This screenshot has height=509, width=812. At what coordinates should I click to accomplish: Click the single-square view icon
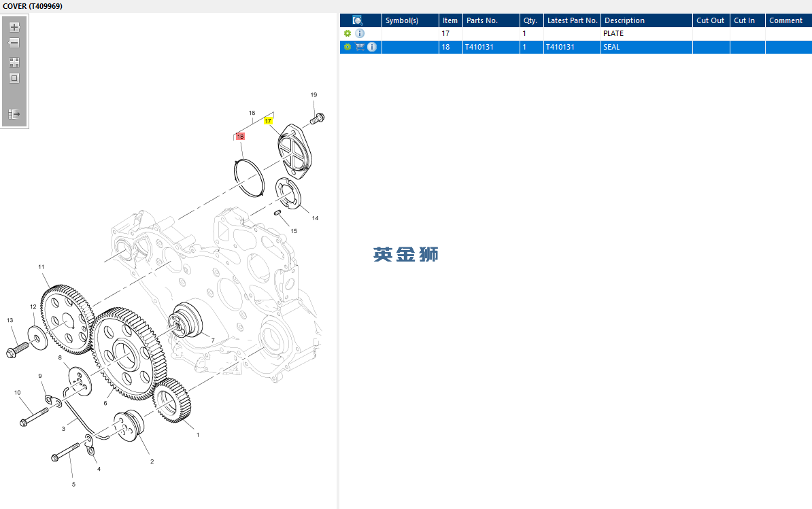(x=14, y=78)
